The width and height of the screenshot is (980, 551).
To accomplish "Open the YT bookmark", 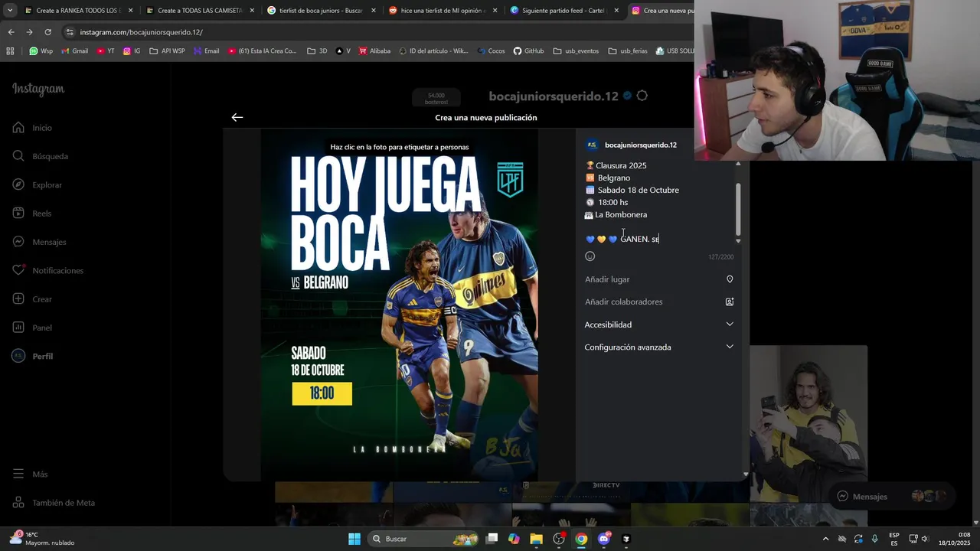I will 106,51.
